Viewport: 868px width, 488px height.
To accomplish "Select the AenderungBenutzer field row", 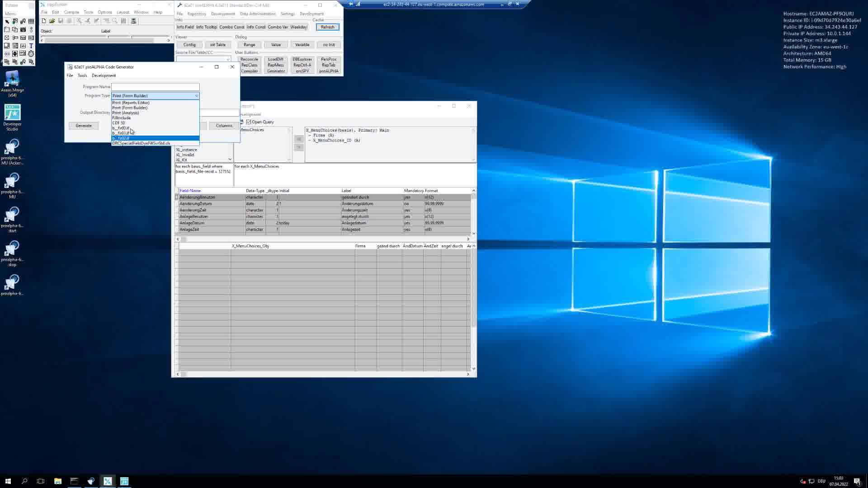I will (x=323, y=197).
